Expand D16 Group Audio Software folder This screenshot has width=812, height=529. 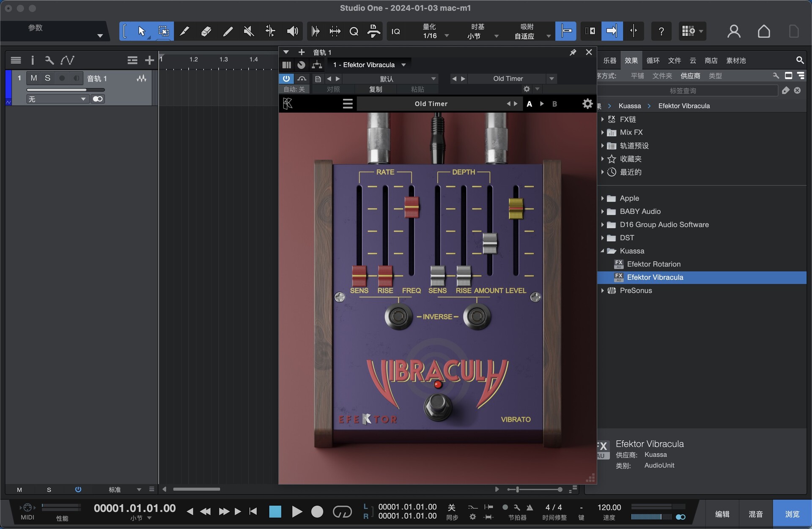pos(602,225)
